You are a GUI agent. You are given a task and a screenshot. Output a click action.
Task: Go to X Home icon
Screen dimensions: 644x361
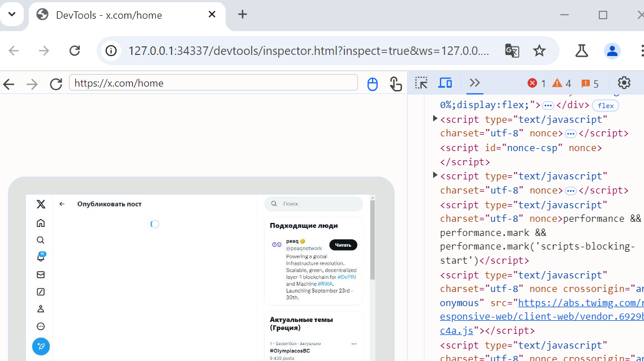click(41, 223)
